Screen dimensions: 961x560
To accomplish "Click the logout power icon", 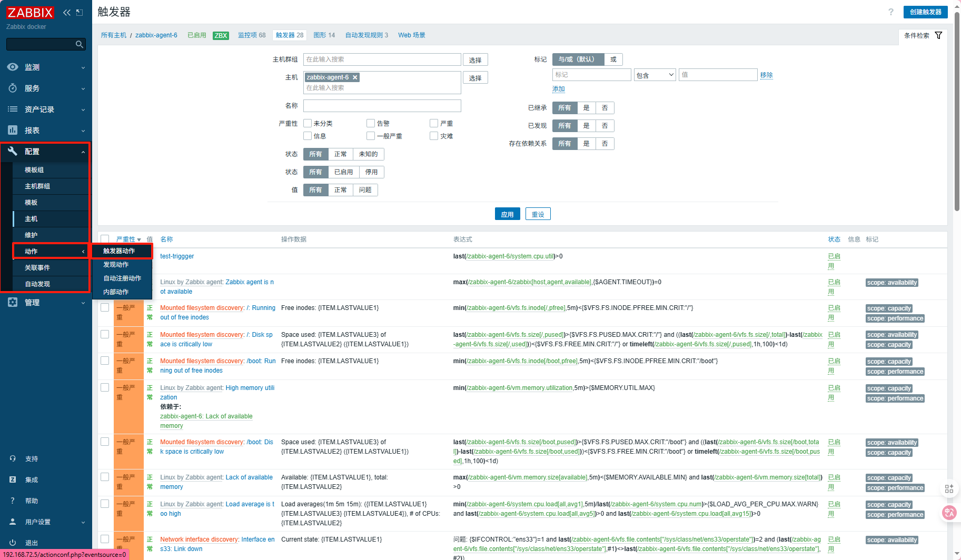I will coord(13,543).
